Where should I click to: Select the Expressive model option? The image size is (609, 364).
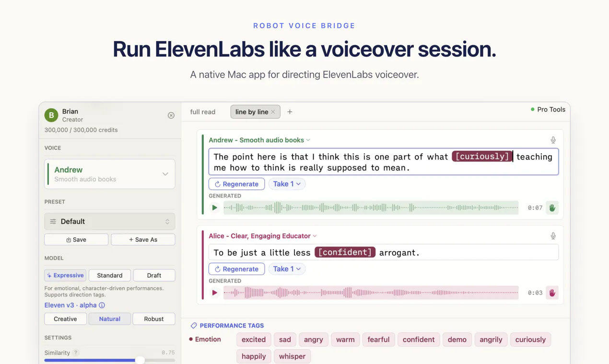[65, 275]
